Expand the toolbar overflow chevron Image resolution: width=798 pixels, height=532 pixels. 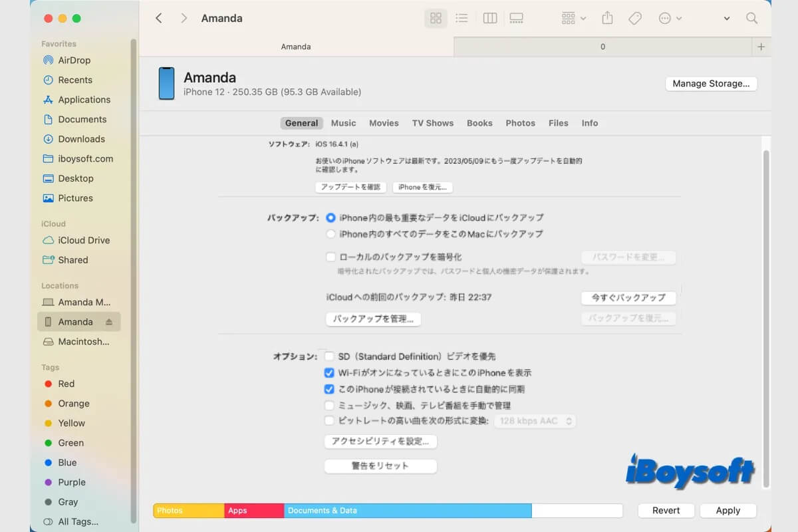[x=727, y=19]
